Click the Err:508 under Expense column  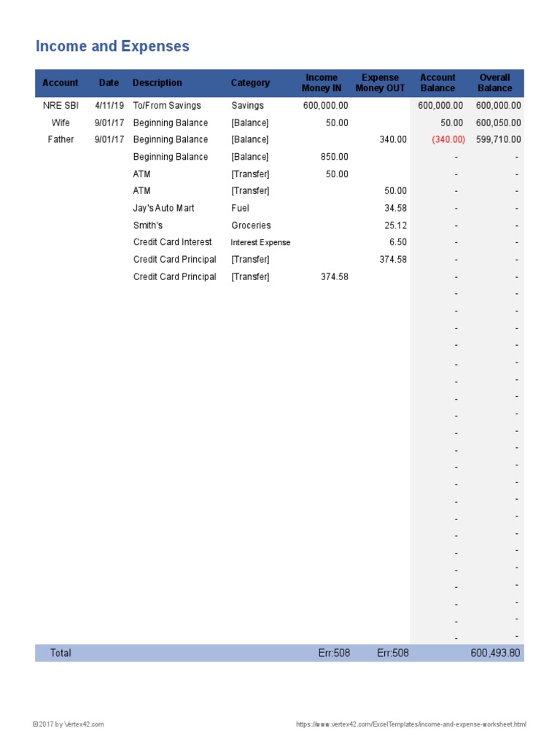coord(393,653)
